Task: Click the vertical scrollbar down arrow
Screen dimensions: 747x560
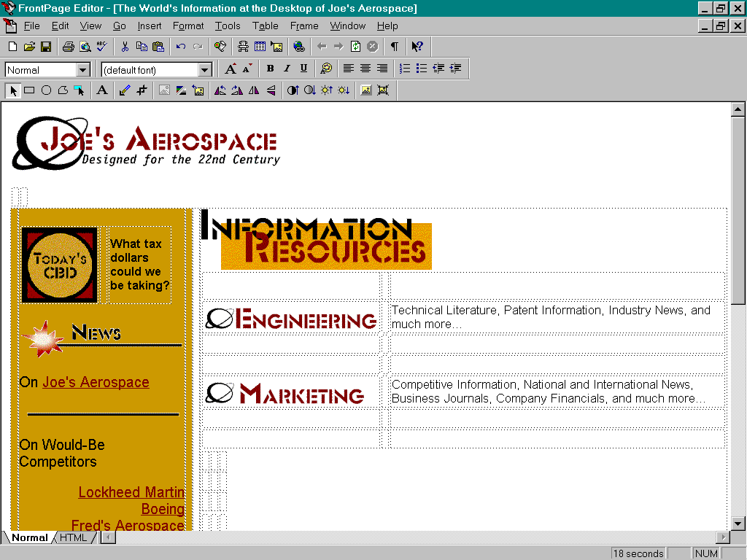Action: 738,524
